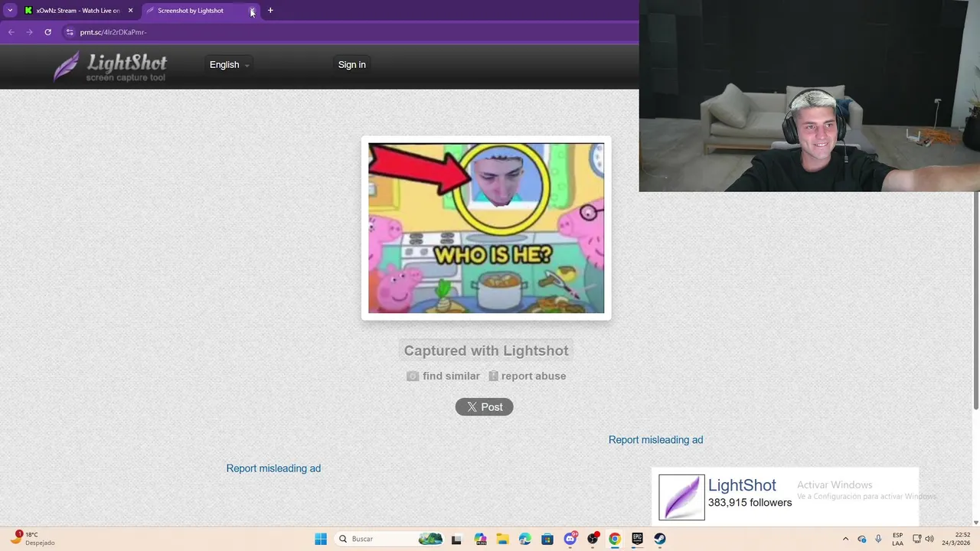The image size is (980, 551).
Task: Open a new browser tab
Action: coord(270,11)
